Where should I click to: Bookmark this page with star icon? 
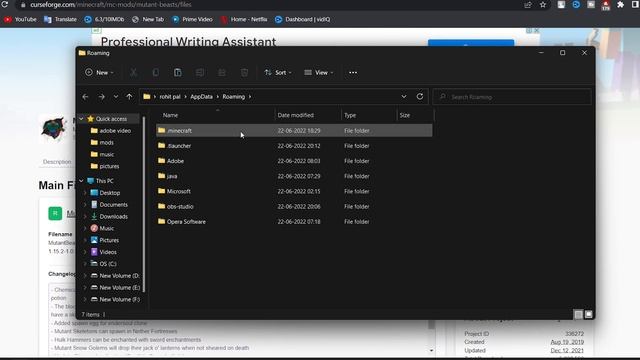point(542,5)
